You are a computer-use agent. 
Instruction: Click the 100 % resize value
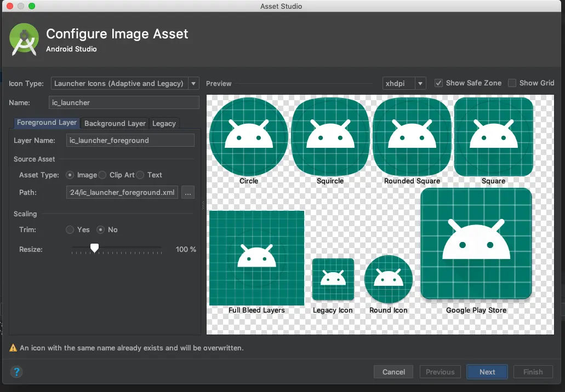tap(186, 249)
